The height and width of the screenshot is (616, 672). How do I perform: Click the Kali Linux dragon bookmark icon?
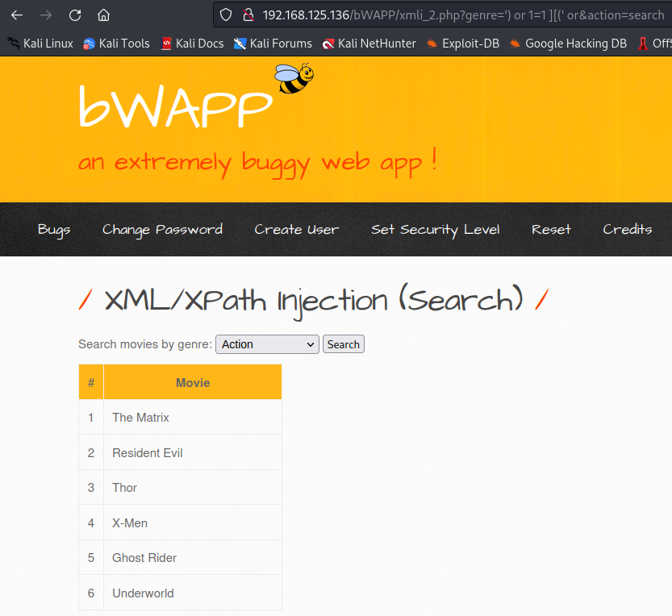pyautogui.click(x=14, y=44)
